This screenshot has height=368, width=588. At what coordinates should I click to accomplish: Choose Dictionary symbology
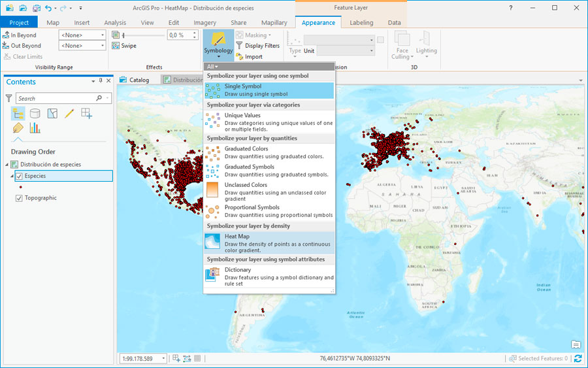[x=269, y=276]
